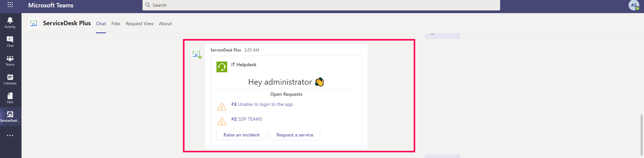Viewport: 644px width, 158px height.
Task: Switch to the Files tab
Action: [x=116, y=24]
